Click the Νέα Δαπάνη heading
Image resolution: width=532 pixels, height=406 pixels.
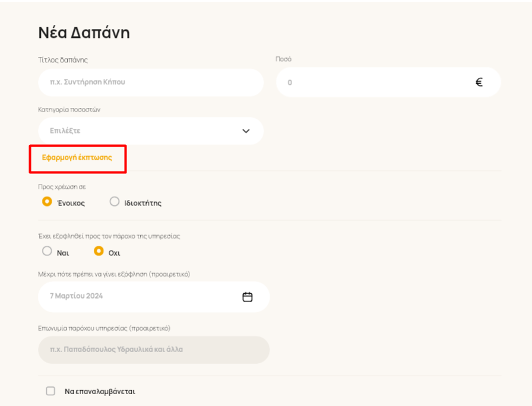[84, 33]
